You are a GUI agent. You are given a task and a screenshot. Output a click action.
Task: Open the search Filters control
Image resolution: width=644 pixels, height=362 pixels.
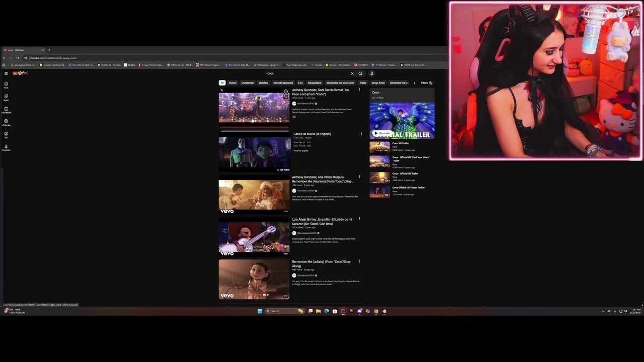(427, 83)
